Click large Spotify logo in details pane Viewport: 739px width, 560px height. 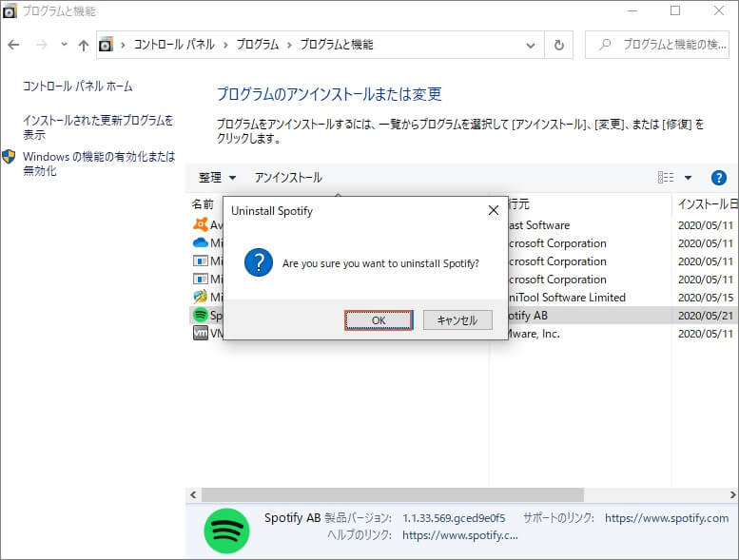pos(226,531)
